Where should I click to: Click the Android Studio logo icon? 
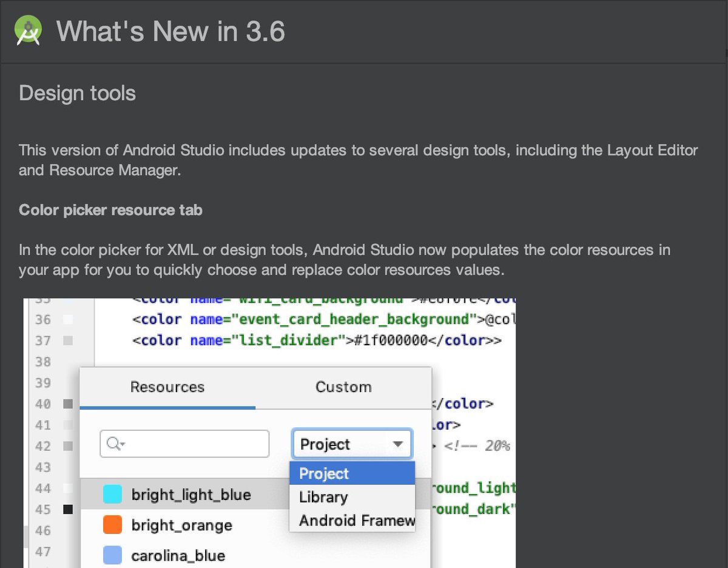coord(29,30)
